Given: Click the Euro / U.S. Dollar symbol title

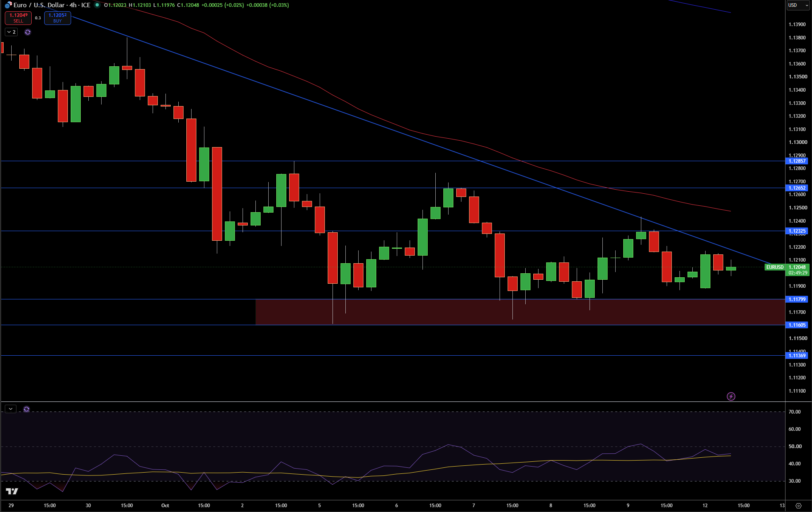Looking at the screenshot, I should (52, 5).
